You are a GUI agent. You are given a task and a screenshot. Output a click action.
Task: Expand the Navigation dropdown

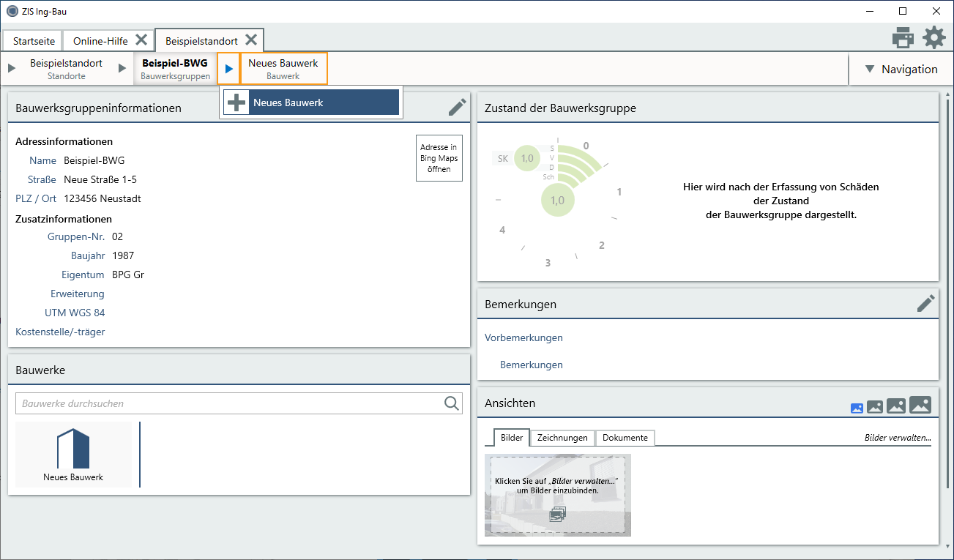pos(901,70)
